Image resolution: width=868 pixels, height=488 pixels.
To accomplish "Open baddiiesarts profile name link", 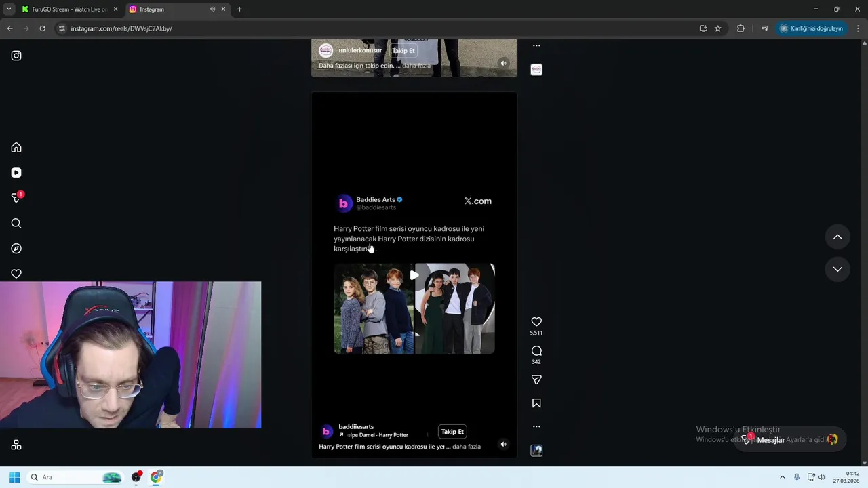I will [356, 427].
